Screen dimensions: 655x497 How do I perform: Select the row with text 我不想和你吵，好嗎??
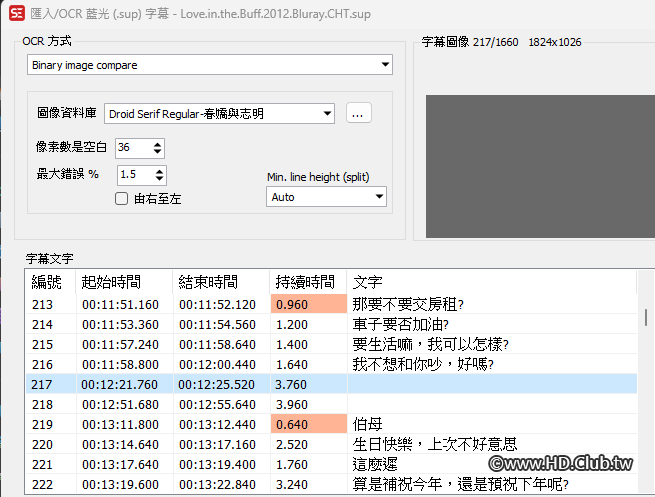click(x=331, y=365)
